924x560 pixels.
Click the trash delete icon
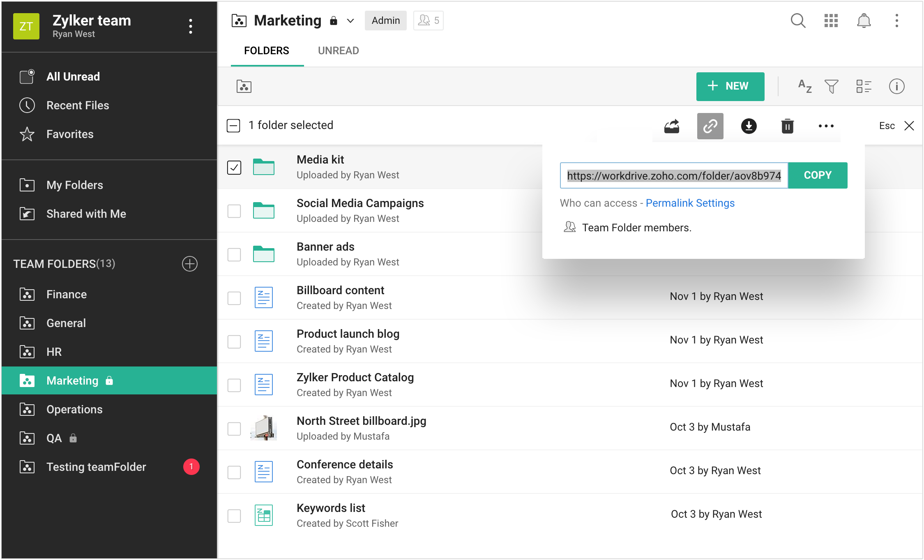(x=787, y=126)
